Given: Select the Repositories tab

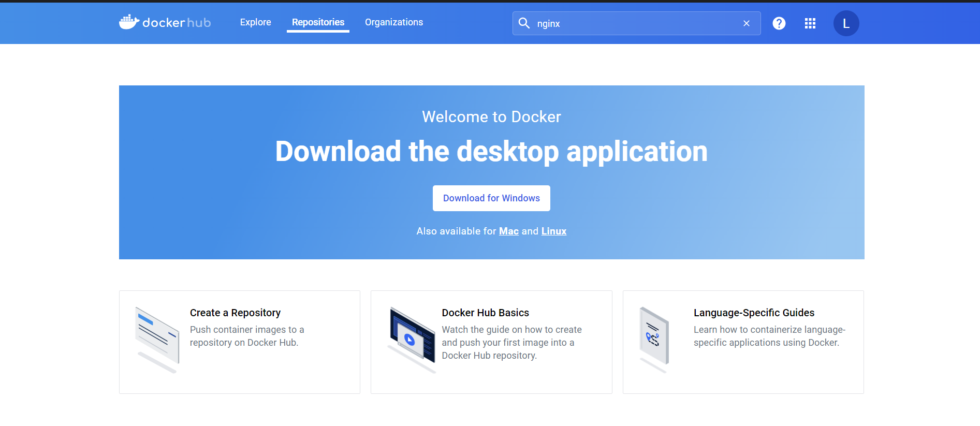Looking at the screenshot, I should [x=318, y=22].
